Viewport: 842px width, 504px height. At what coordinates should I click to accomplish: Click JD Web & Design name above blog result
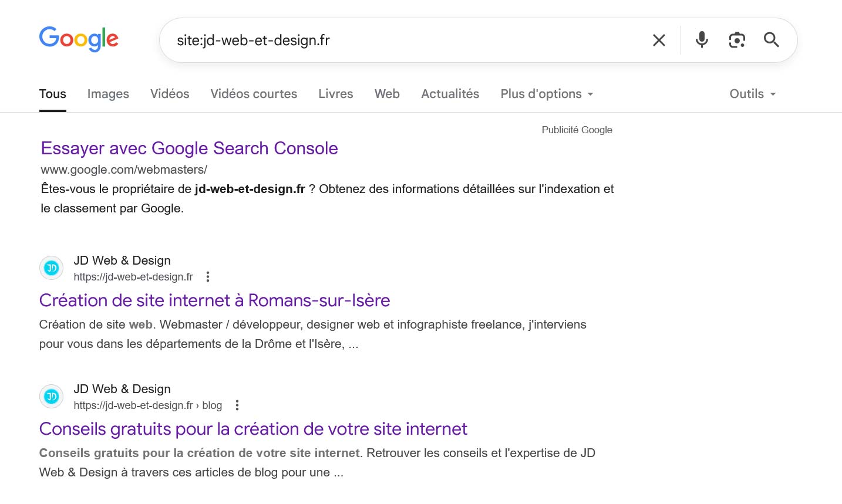point(122,389)
